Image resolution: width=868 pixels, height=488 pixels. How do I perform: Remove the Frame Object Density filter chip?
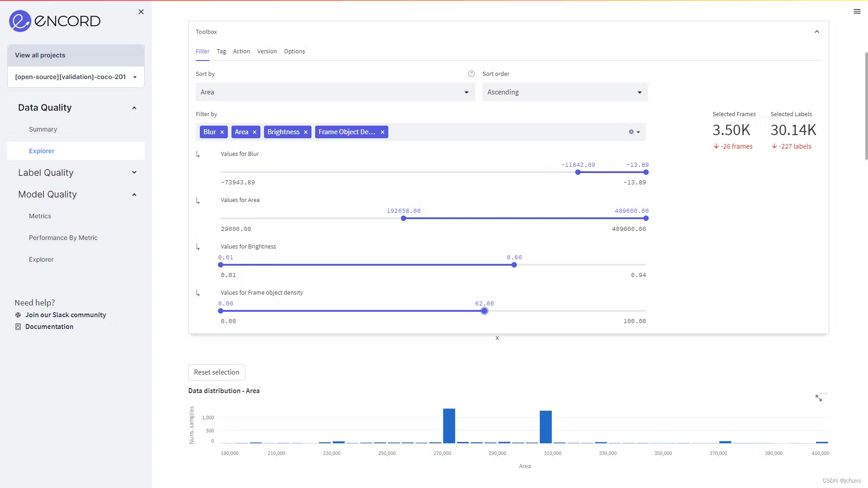(382, 132)
